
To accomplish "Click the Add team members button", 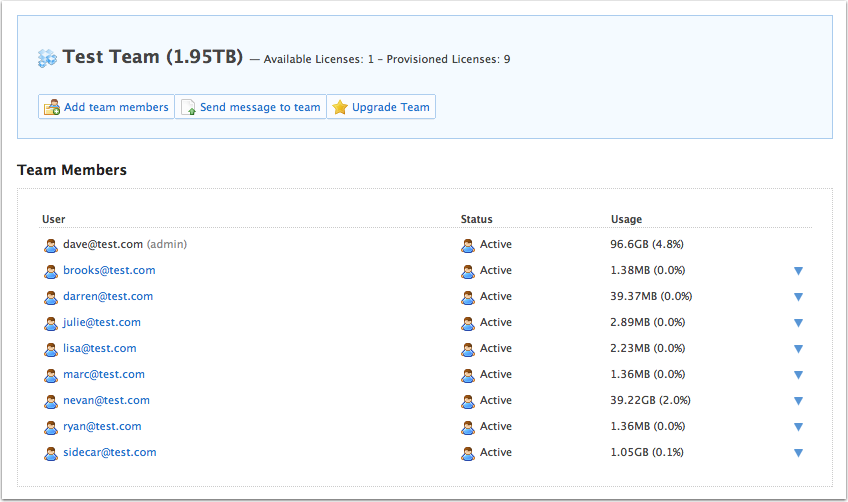I will coord(106,107).
